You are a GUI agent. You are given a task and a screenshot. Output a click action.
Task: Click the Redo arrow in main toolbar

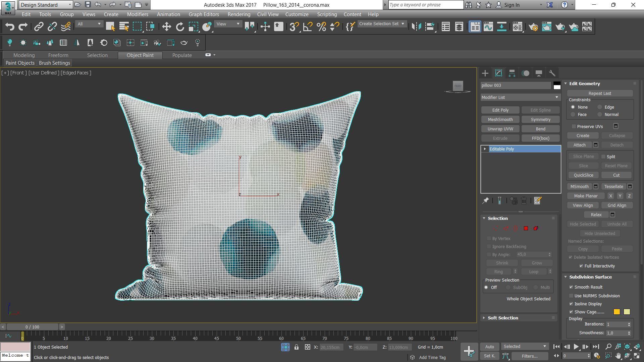tap(23, 27)
